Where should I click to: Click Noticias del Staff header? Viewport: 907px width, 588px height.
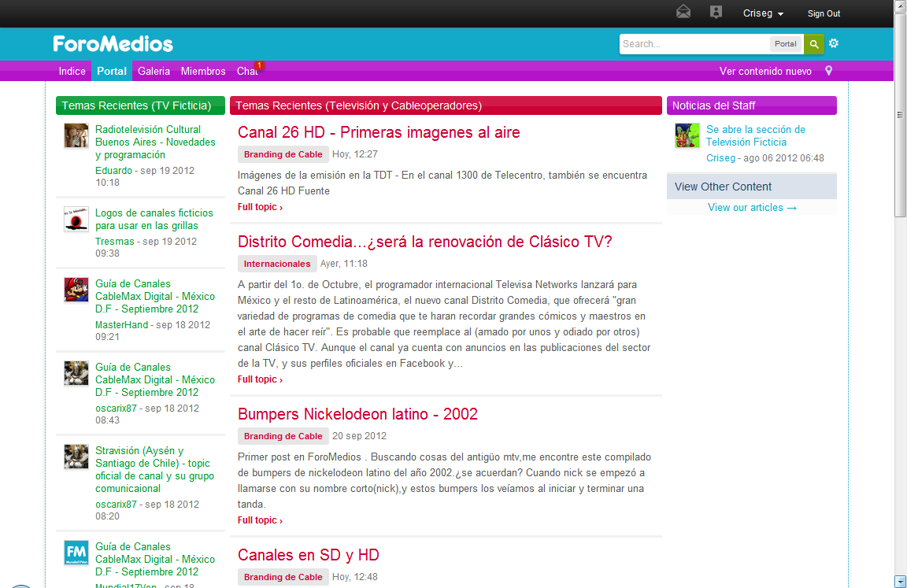coord(751,105)
